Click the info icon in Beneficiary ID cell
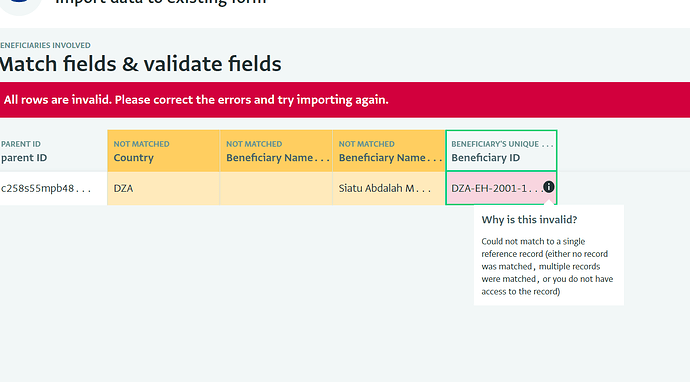The height and width of the screenshot is (382, 690). pos(548,187)
